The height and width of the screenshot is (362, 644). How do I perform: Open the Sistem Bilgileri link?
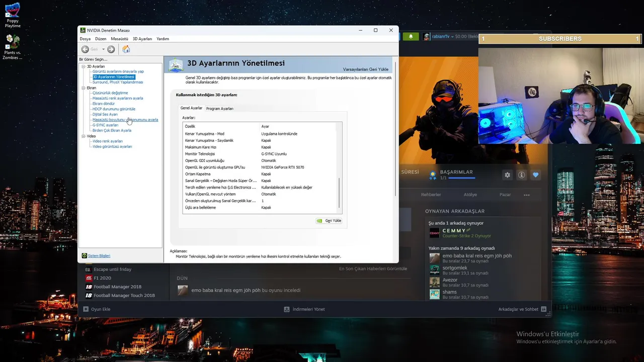99,256
